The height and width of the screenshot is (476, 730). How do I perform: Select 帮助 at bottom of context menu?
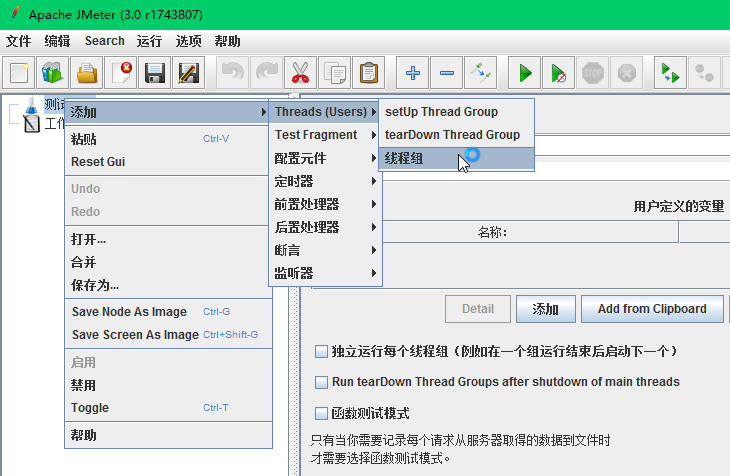168,435
